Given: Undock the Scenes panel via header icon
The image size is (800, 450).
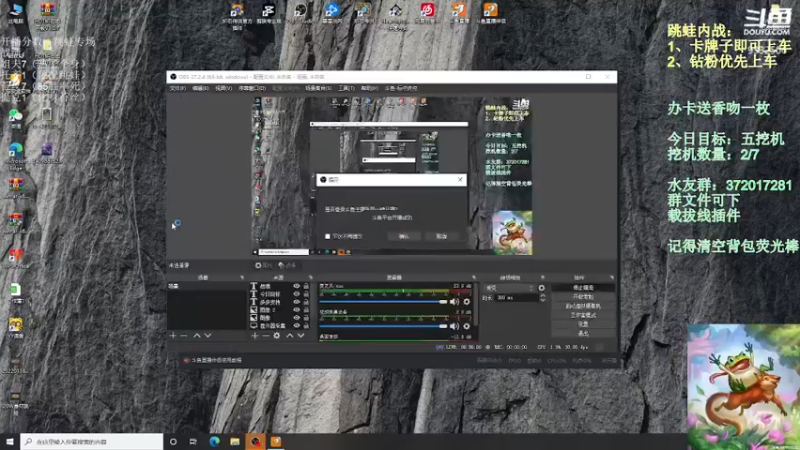Looking at the screenshot, I should pyautogui.click(x=242, y=278).
